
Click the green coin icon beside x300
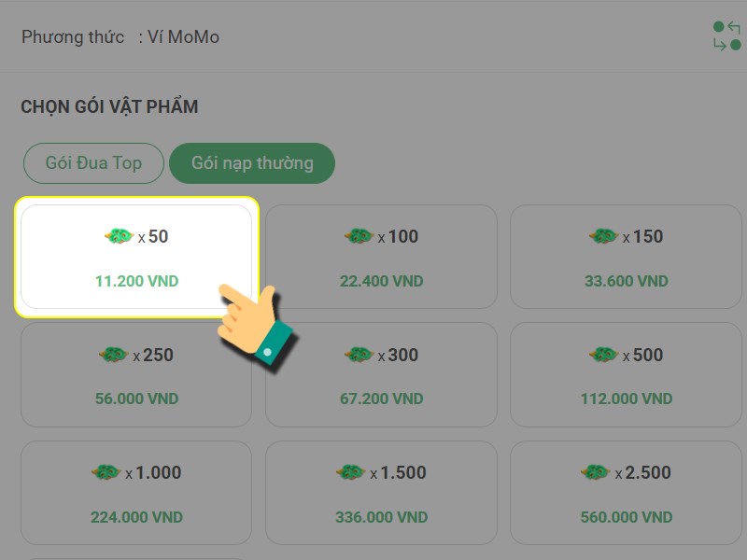click(359, 355)
